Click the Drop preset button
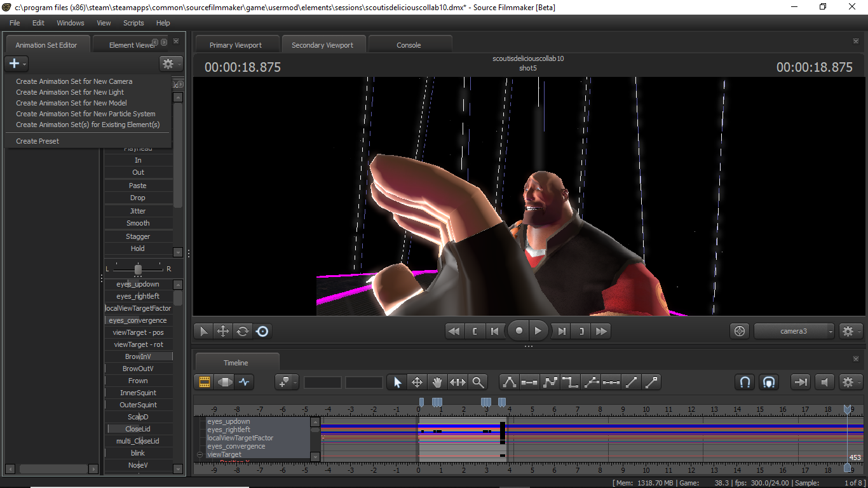 (x=139, y=198)
